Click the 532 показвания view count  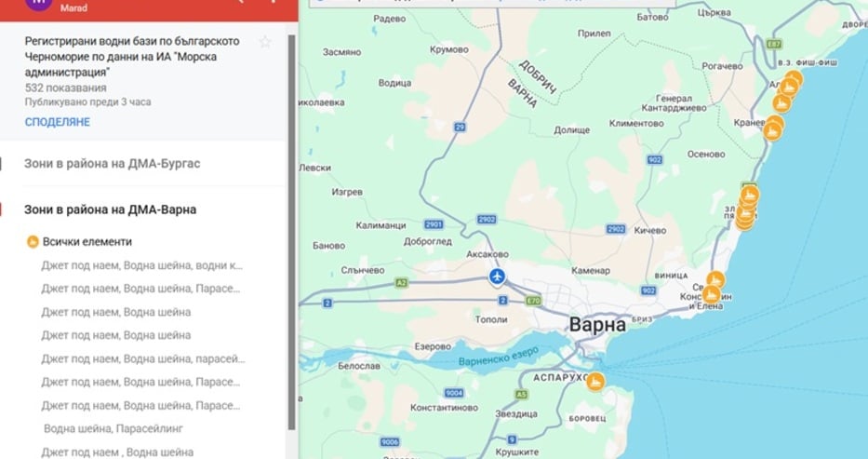(x=66, y=88)
